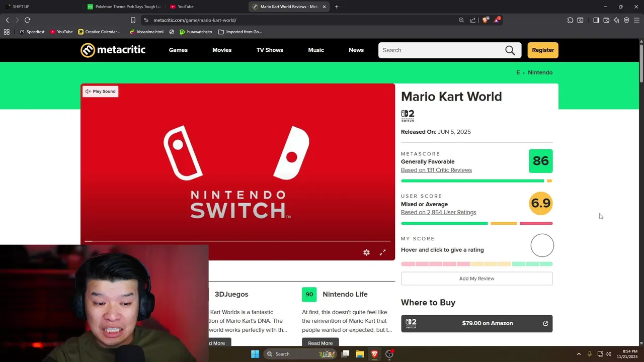Switch to the Pokémon Theme Park tab
Image resolution: width=644 pixels, height=362 pixels.
coord(124,7)
